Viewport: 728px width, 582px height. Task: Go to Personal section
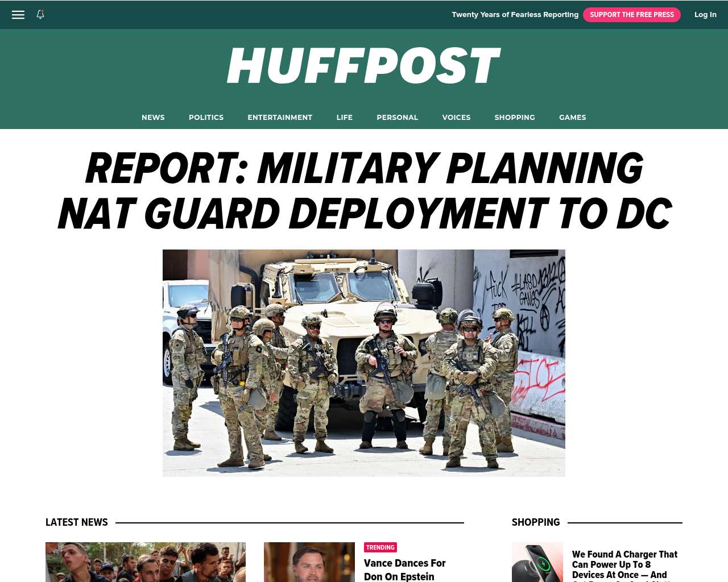coord(397,117)
